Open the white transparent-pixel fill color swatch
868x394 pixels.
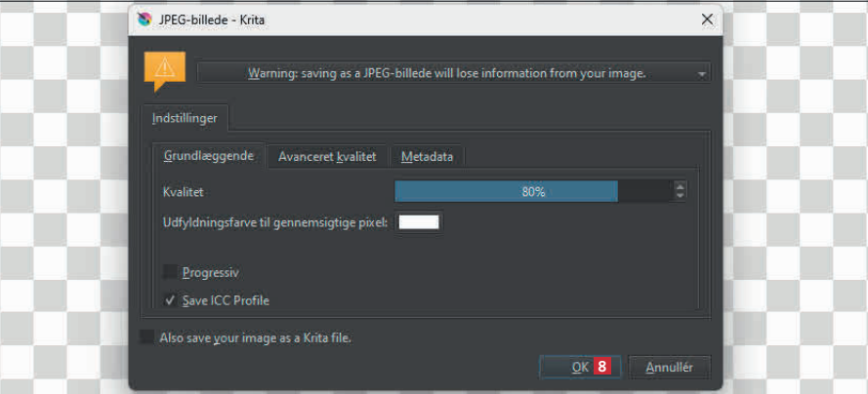click(419, 222)
